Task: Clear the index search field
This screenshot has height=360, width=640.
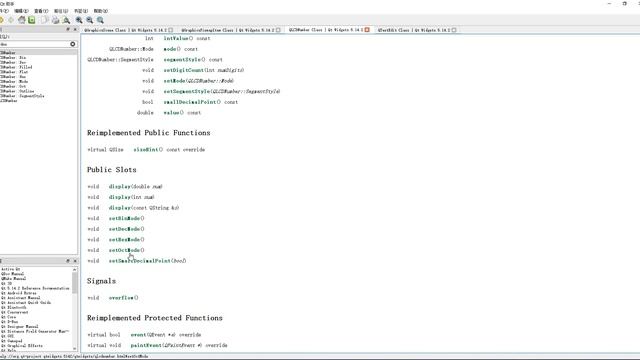Action: point(73,44)
